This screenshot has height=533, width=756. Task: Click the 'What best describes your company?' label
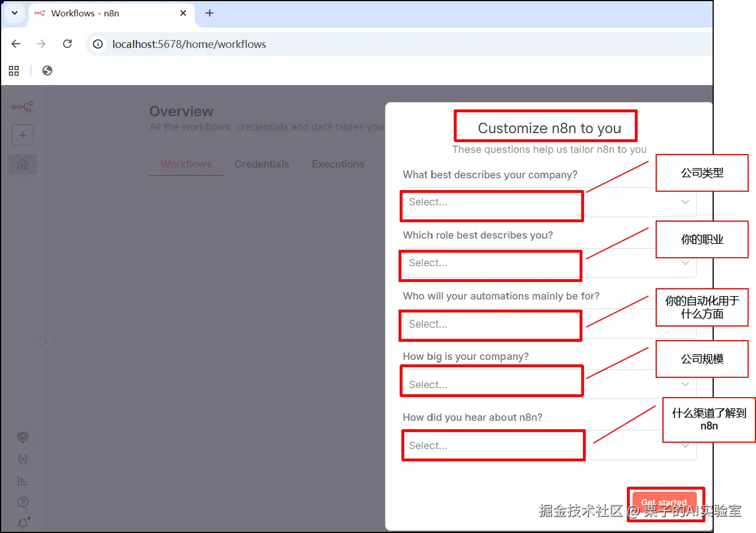click(490, 175)
